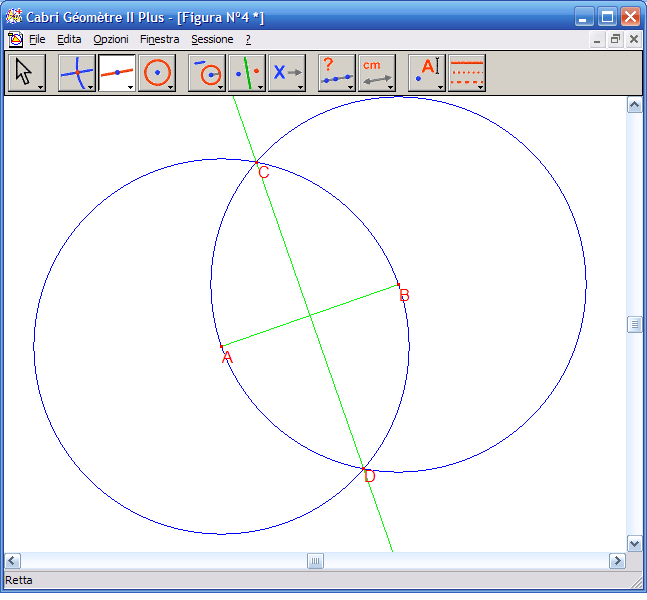Select the Properties check question-mark toolbox
This screenshot has height=600, width=647.
click(x=337, y=73)
